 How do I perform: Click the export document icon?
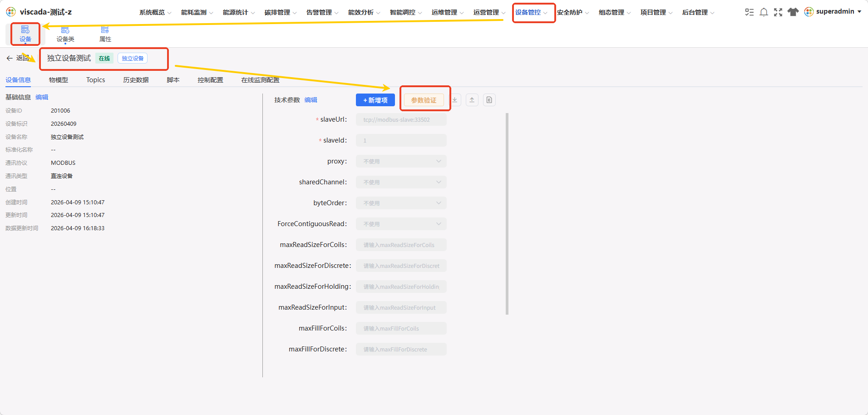489,100
